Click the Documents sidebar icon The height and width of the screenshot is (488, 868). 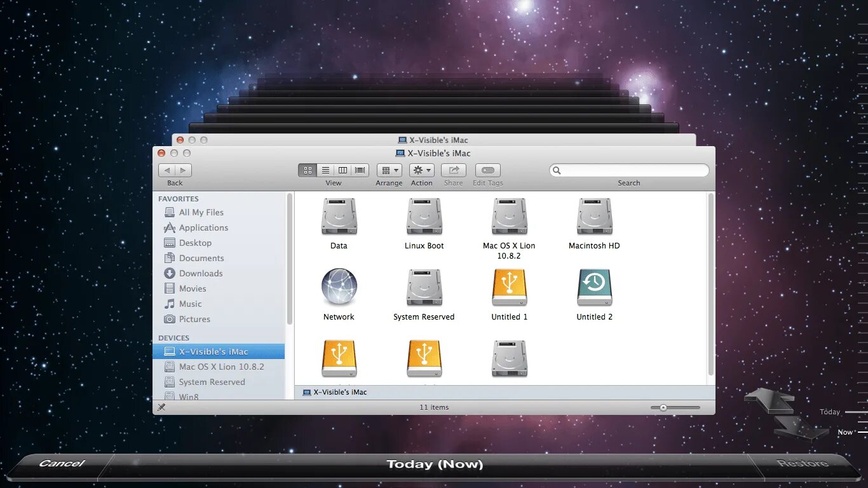coord(170,258)
